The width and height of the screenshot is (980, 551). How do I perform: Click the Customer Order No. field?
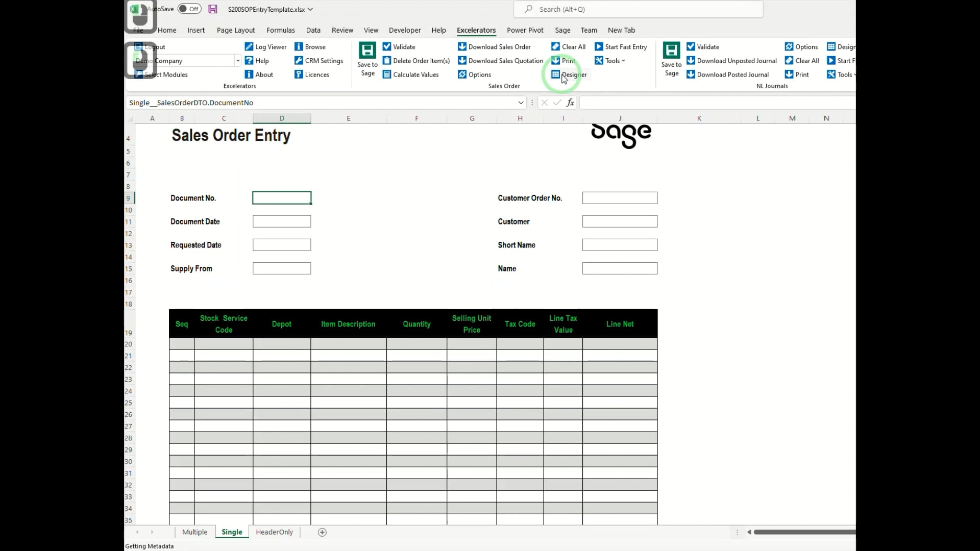pos(620,198)
